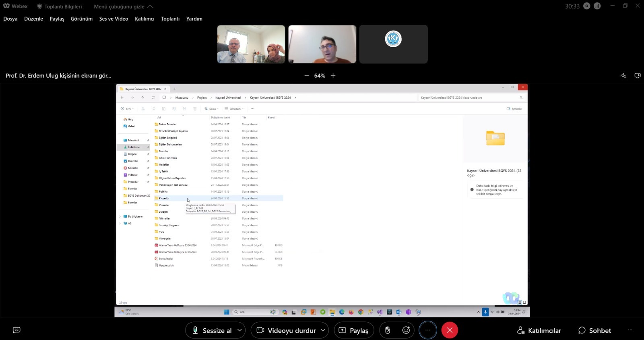This screenshot has height=340, width=644.
Task: Click the more options ellipsis in Explorer toolbar
Action: pyautogui.click(x=252, y=109)
